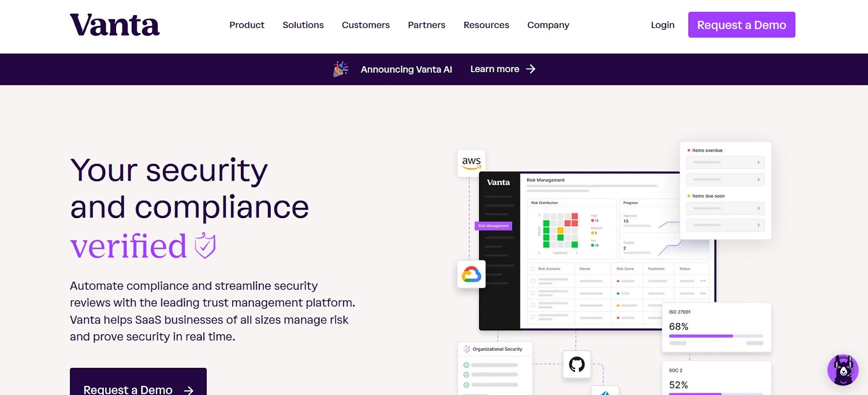This screenshot has width=868, height=395.
Task: Click the red High legend dot beside 12
Action: coord(592,220)
